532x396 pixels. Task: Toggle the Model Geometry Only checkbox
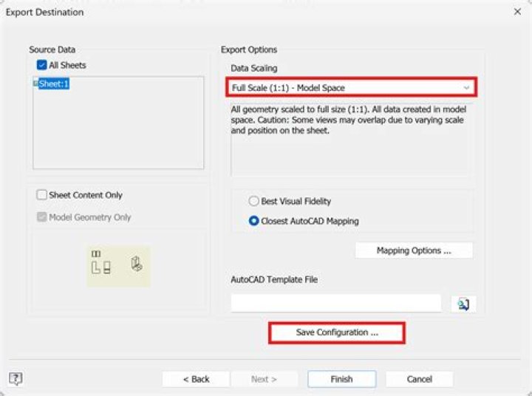(41, 217)
